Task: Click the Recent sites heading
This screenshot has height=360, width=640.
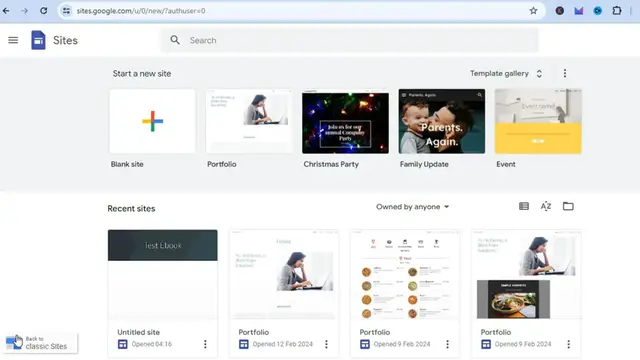Action: tap(131, 209)
